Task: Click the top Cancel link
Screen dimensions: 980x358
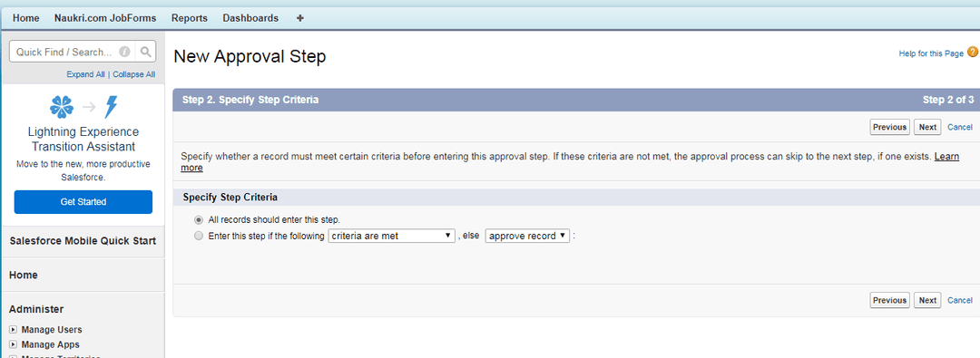Action: tap(960, 127)
